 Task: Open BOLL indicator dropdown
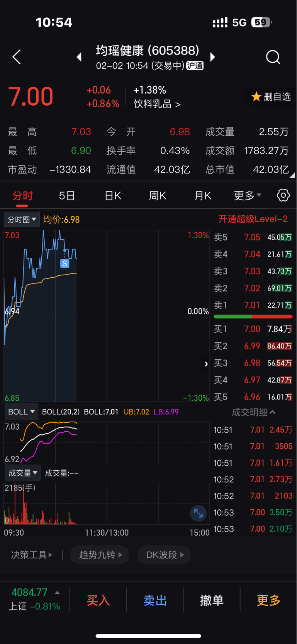(22, 412)
